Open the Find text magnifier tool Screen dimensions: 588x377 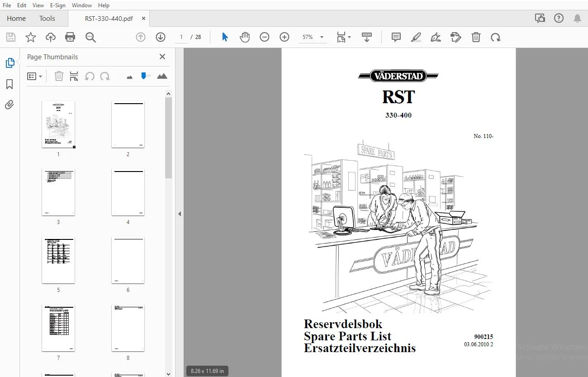tap(90, 37)
